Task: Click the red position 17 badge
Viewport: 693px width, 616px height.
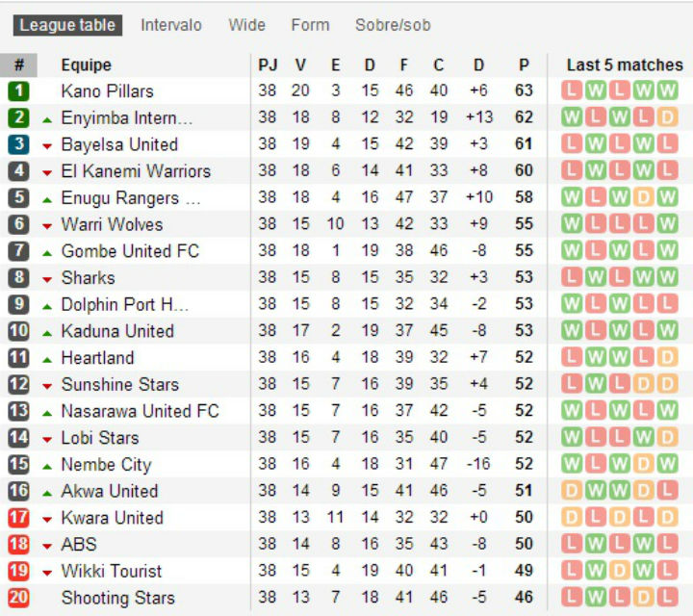Action: point(19,518)
